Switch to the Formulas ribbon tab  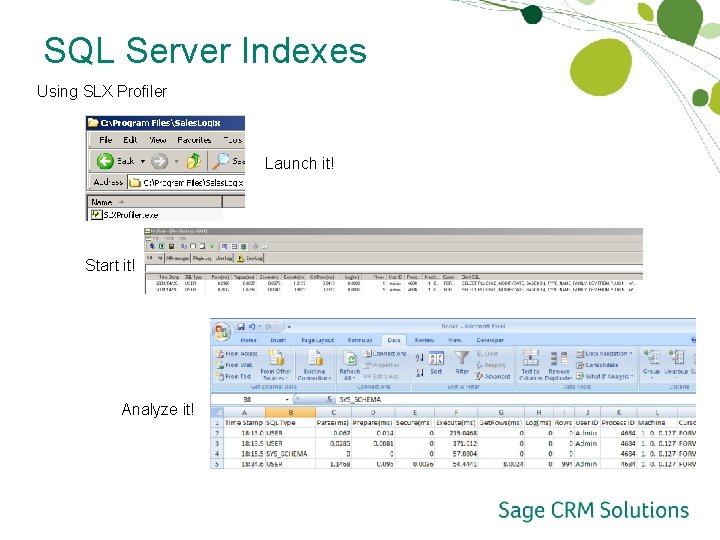coord(360,340)
